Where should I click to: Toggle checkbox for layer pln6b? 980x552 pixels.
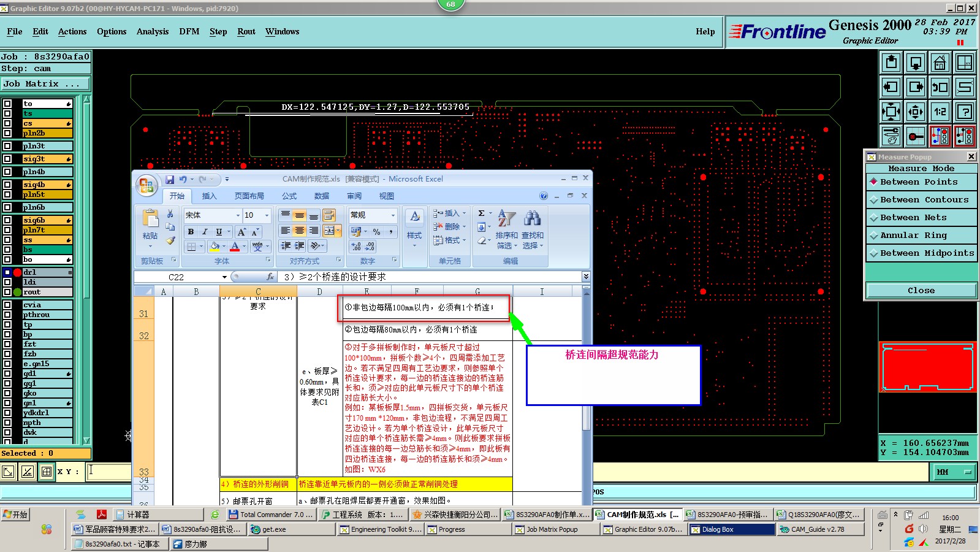pyautogui.click(x=7, y=207)
